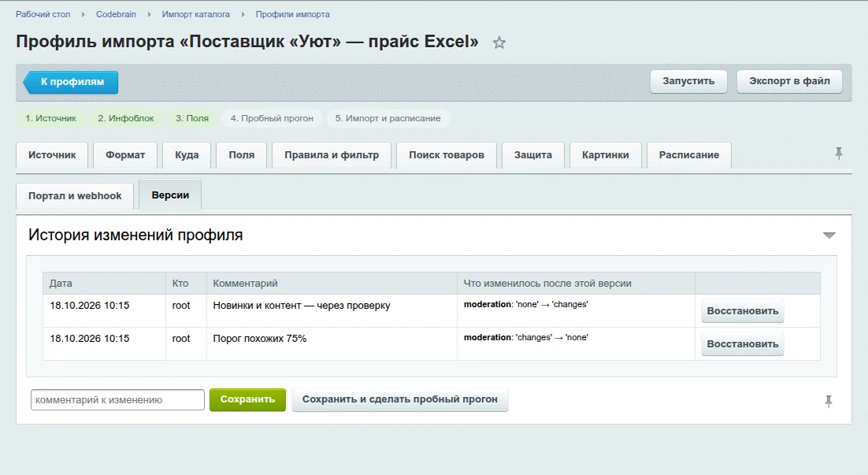Click Экспорт в файл button
The width and height of the screenshot is (868, 475).
coord(789,81)
